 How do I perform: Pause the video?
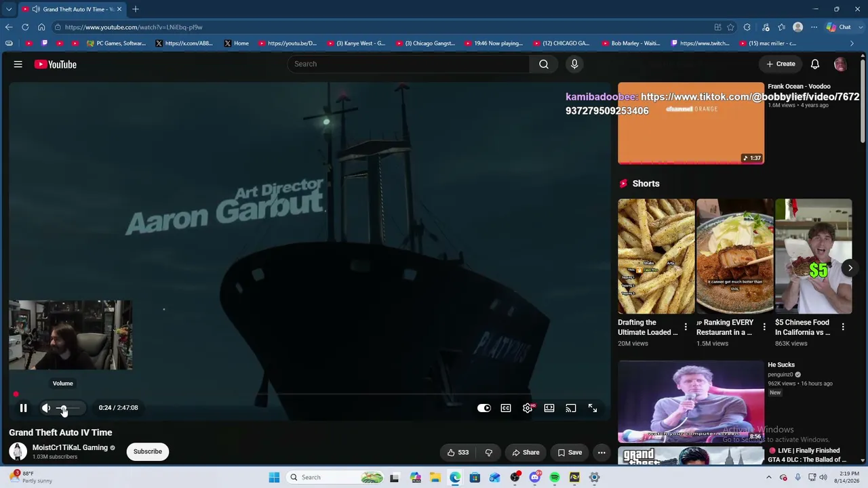(23, 408)
